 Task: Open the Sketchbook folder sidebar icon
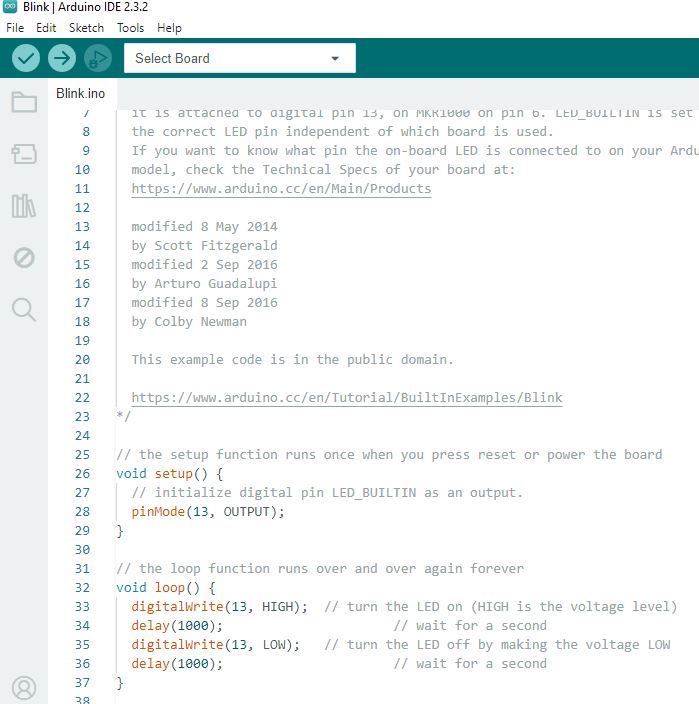[24, 102]
